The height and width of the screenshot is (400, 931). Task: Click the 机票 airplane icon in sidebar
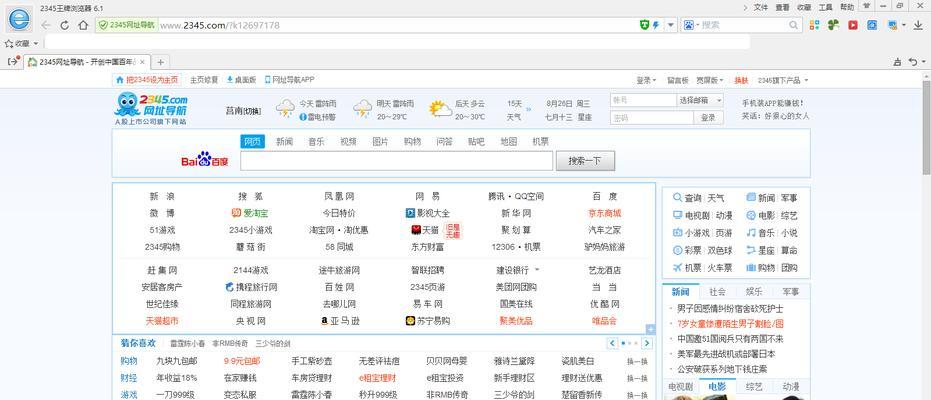click(677, 268)
